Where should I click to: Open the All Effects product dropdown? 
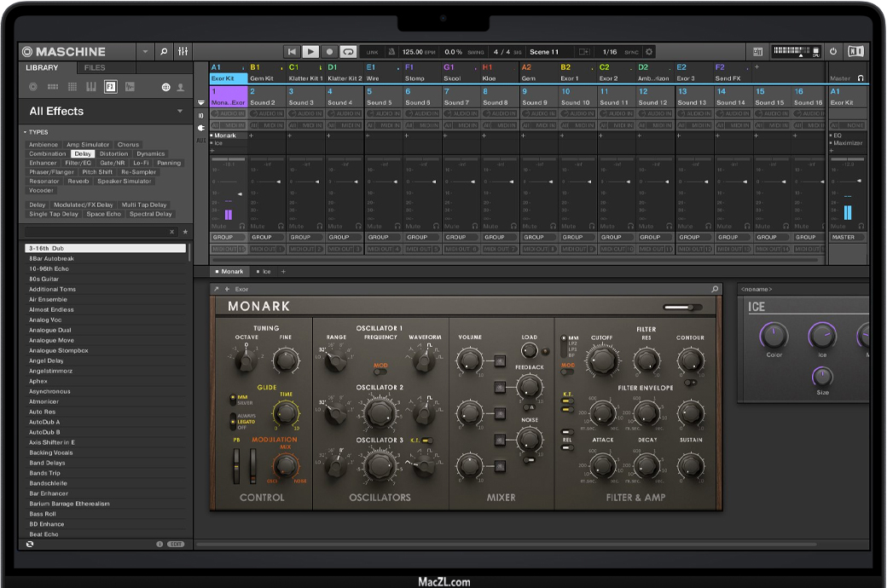coord(180,112)
